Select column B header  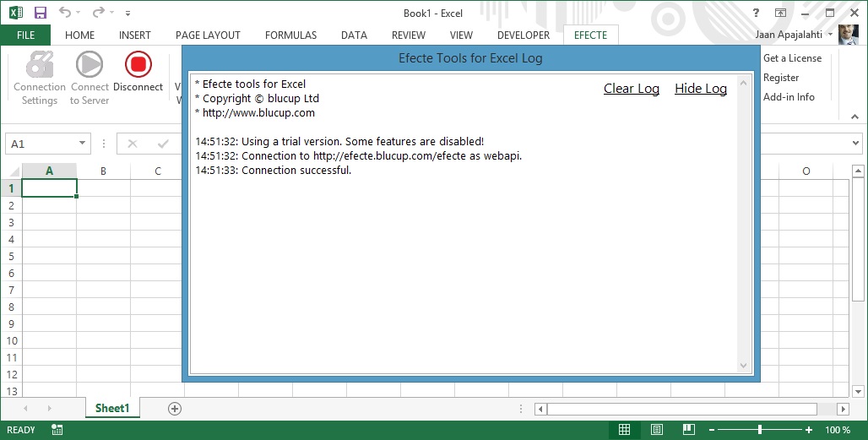104,171
